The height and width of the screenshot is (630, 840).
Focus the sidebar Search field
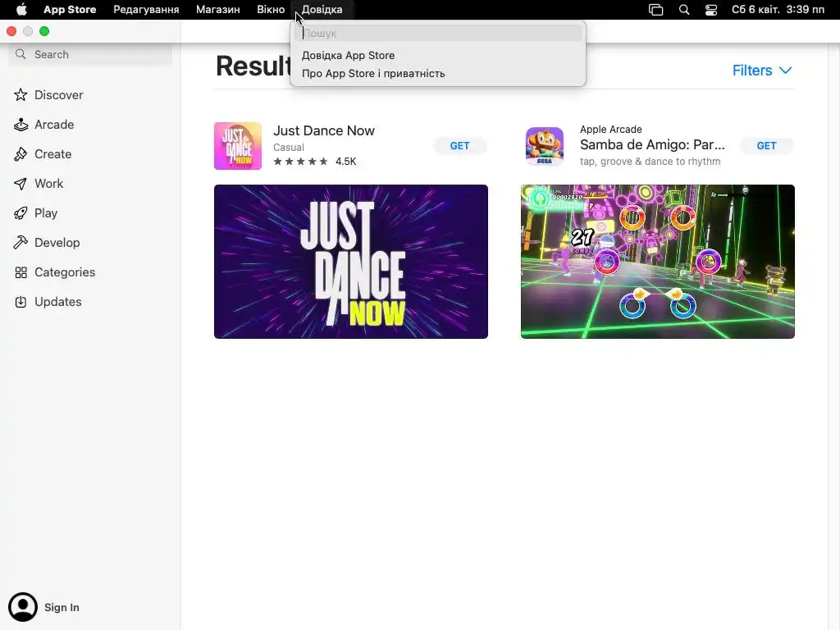(x=90, y=54)
